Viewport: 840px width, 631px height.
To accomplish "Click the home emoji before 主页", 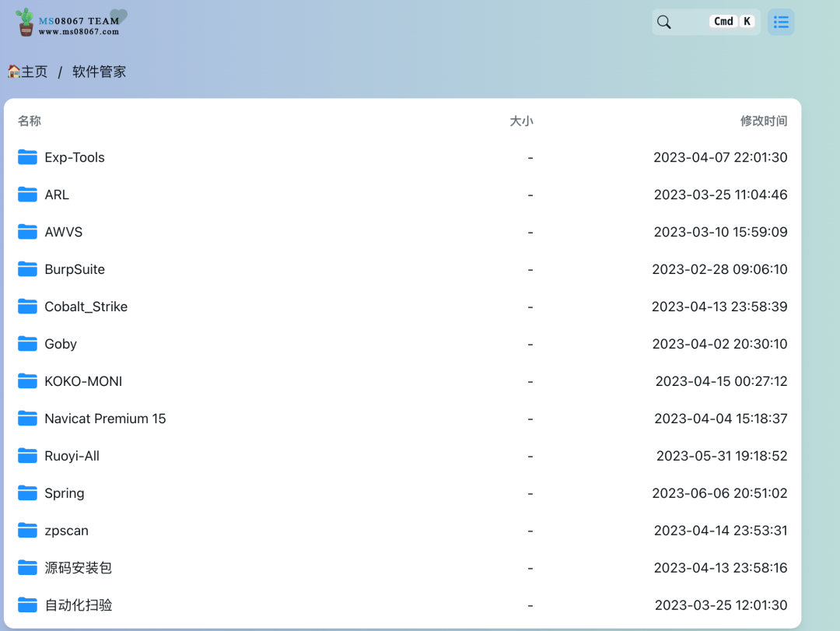I will (x=14, y=71).
